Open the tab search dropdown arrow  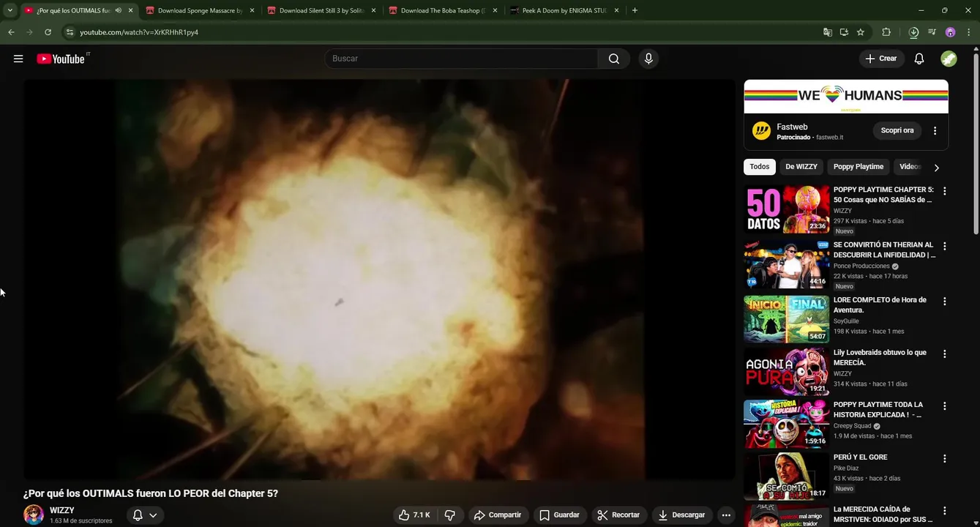pyautogui.click(x=10, y=10)
